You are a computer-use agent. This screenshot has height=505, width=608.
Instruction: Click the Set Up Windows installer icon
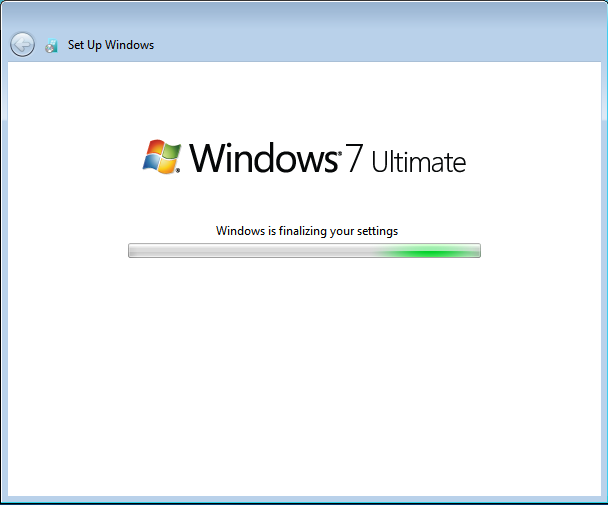coord(51,45)
